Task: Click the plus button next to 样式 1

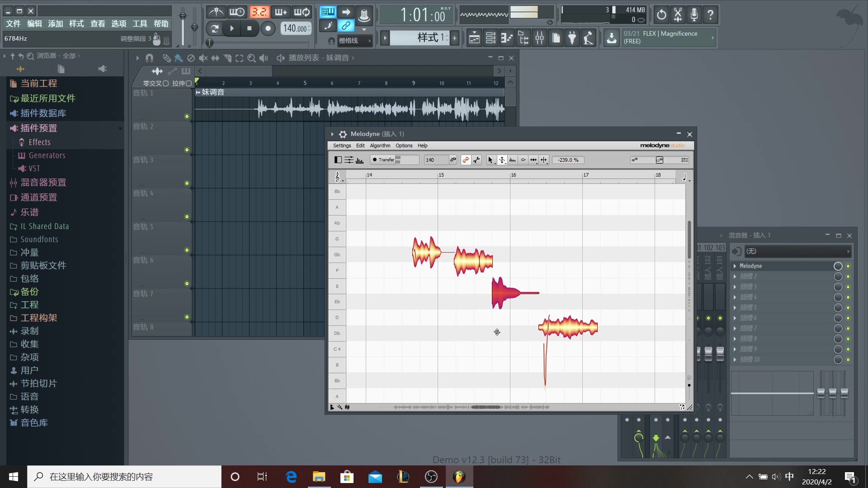Action: click(x=454, y=38)
